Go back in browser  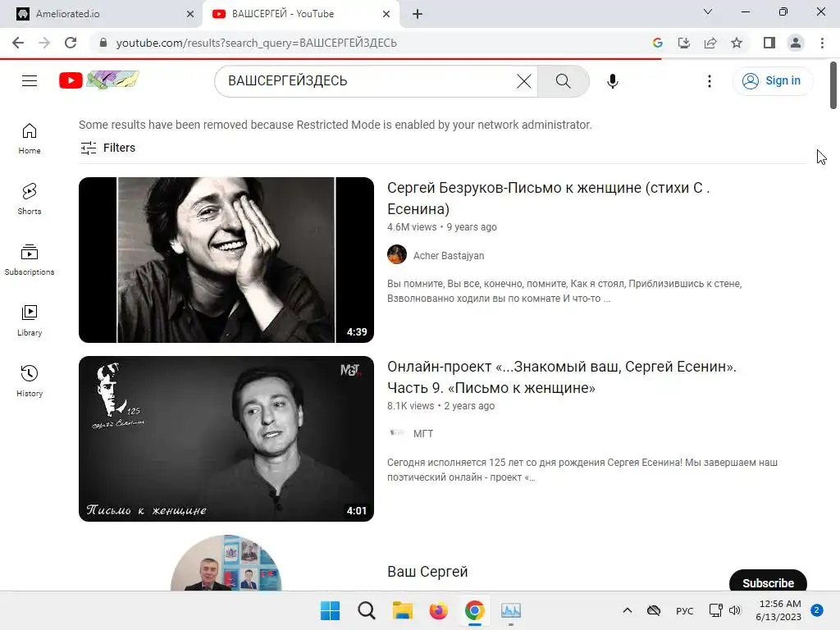click(x=18, y=43)
